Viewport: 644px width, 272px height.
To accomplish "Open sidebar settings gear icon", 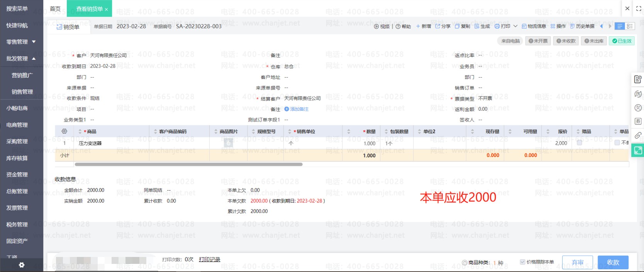I will click(x=22, y=265).
